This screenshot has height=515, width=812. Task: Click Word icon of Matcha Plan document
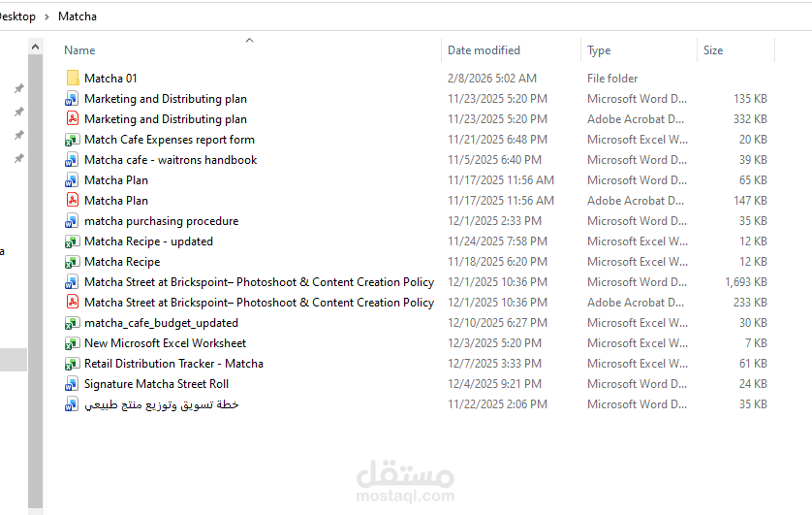click(72, 179)
